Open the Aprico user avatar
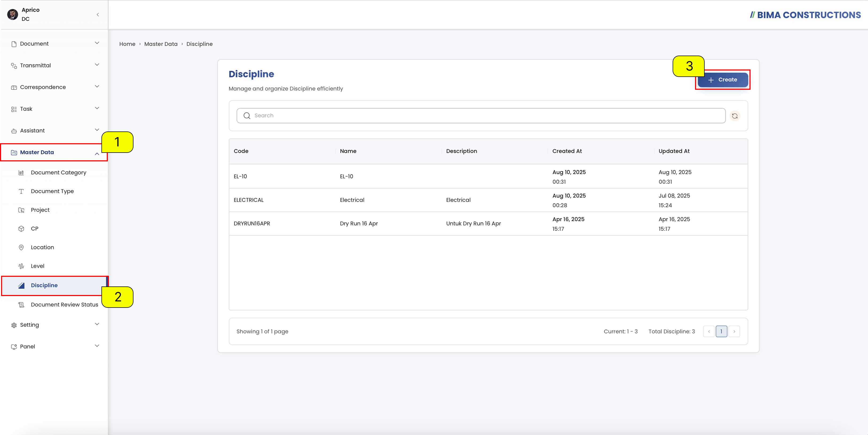 pyautogui.click(x=13, y=14)
